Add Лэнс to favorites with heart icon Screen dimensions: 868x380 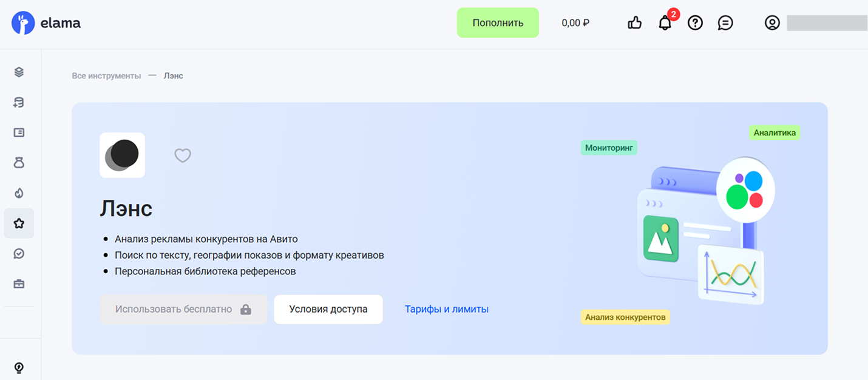183,155
